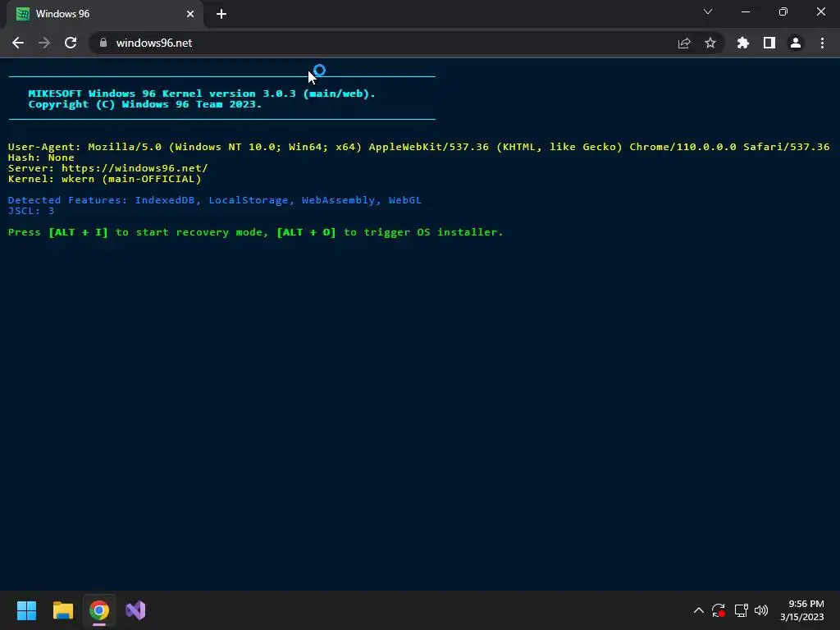This screenshot has height=630, width=840.
Task: Open the volume speaker icon
Action: [761, 610]
